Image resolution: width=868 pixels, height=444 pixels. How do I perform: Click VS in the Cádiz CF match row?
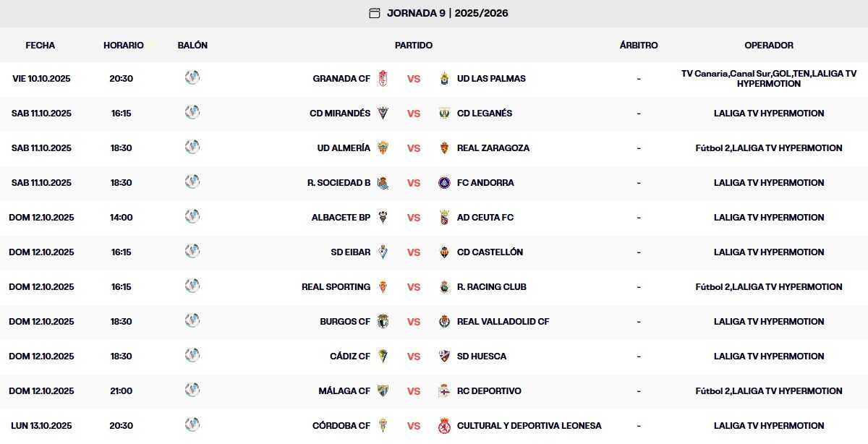[414, 356]
